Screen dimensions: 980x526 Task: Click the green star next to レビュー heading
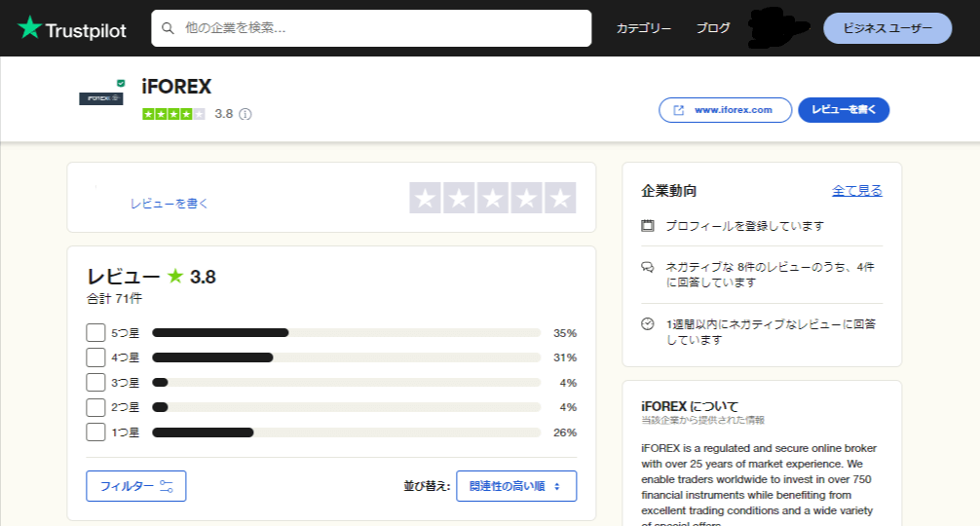[175, 277]
